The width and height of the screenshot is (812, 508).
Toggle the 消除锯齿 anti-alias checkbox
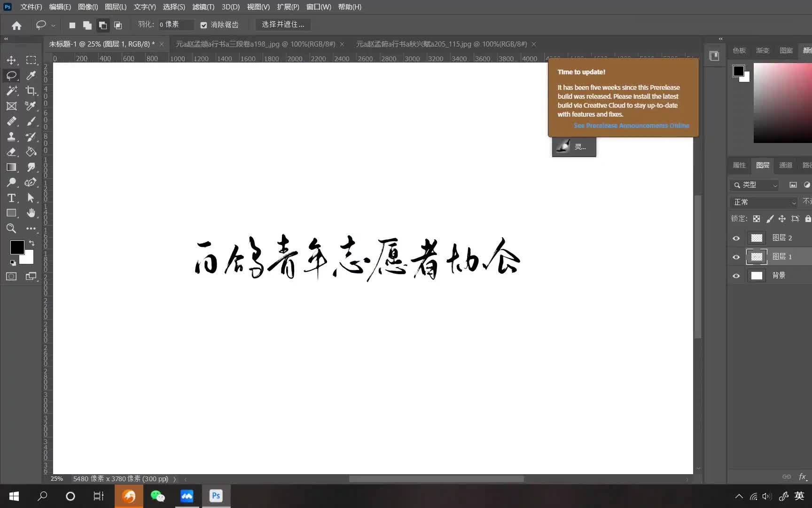(203, 25)
